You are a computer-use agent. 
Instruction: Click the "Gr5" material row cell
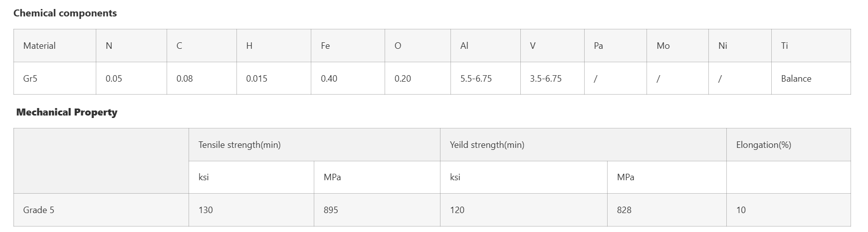point(30,79)
